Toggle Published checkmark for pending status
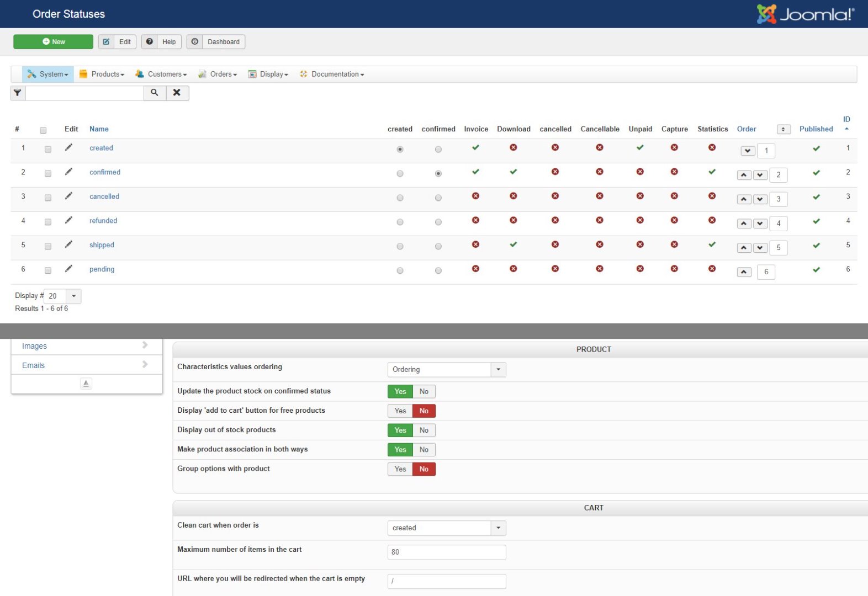 click(816, 270)
